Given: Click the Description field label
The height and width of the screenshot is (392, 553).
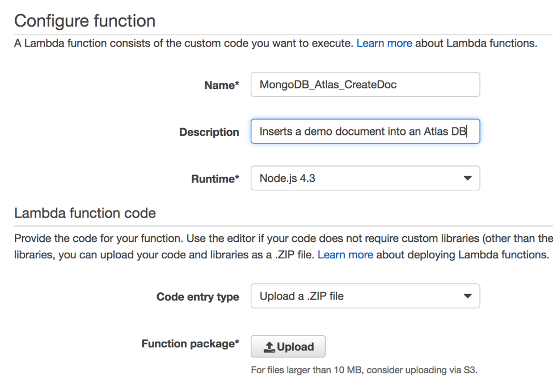Looking at the screenshot, I should tap(209, 132).
